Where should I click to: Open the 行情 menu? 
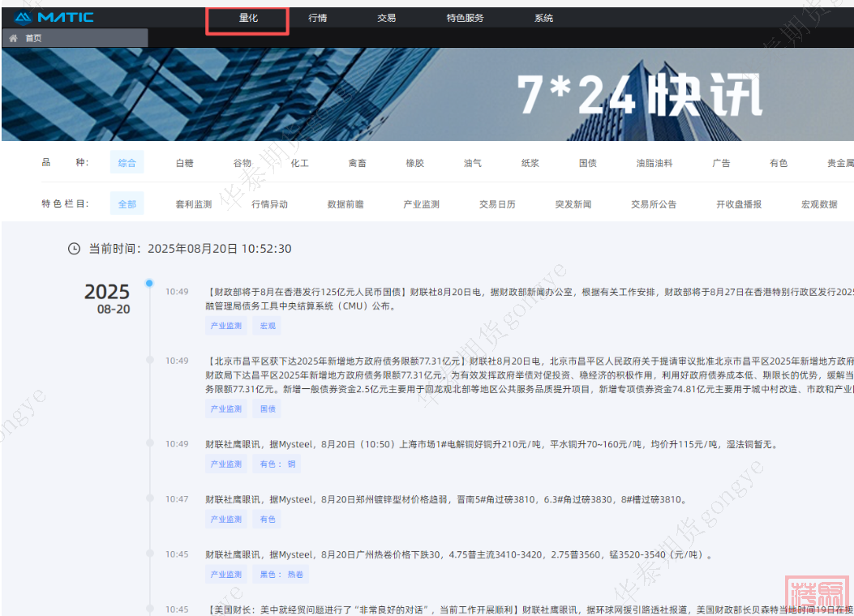[318, 18]
